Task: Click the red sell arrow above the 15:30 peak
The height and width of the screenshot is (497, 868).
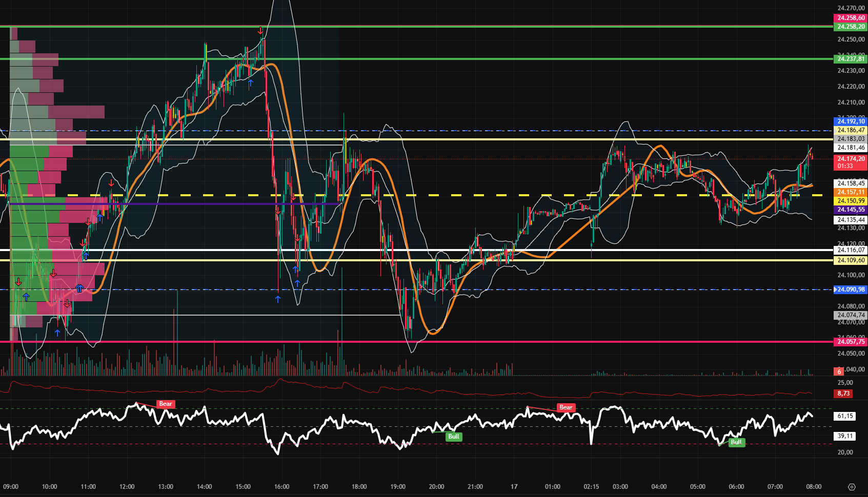Action: point(260,31)
